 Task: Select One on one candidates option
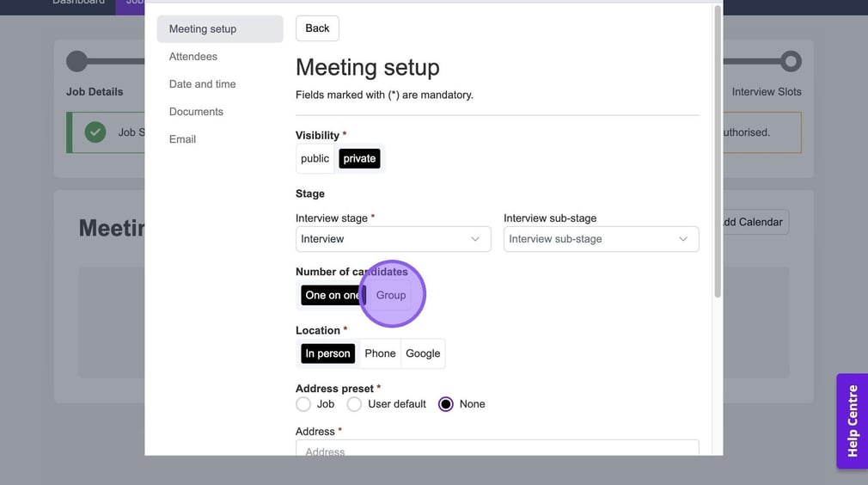click(331, 295)
